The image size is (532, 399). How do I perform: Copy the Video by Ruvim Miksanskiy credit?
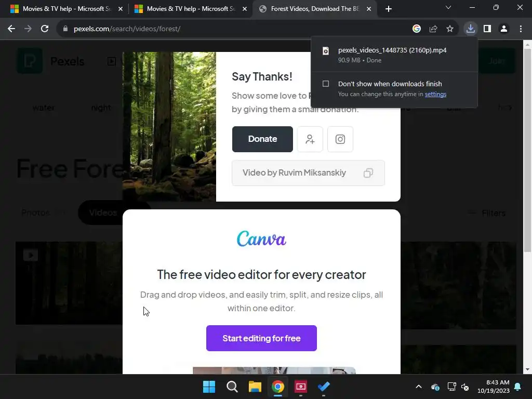click(x=368, y=173)
